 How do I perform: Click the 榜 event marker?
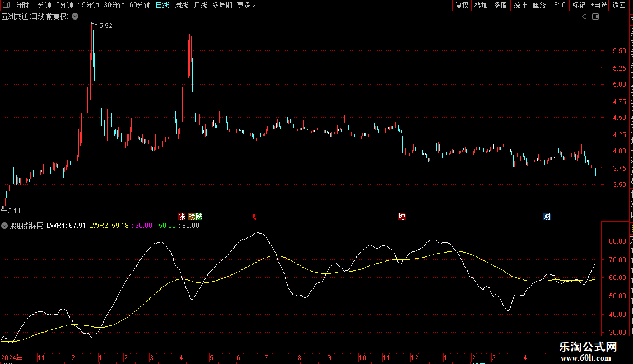pyautogui.click(x=192, y=217)
